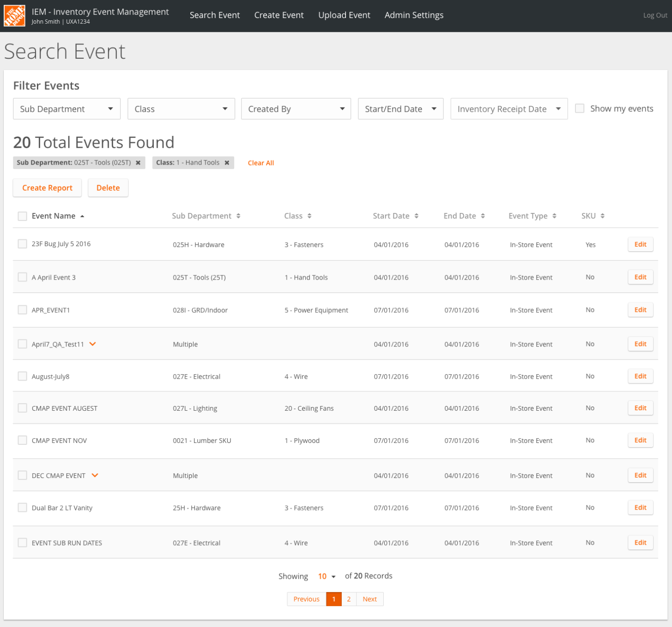Click the Create Report button
Image resolution: width=672 pixels, height=627 pixels.
click(47, 188)
